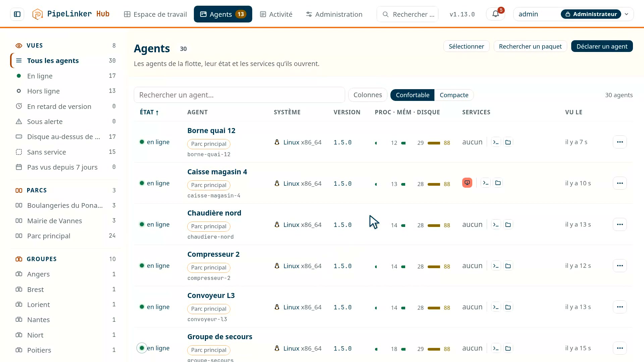This screenshot has height=362, width=644.
Task: Open terminal for Borne quai 12
Action: (x=496, y=142)
